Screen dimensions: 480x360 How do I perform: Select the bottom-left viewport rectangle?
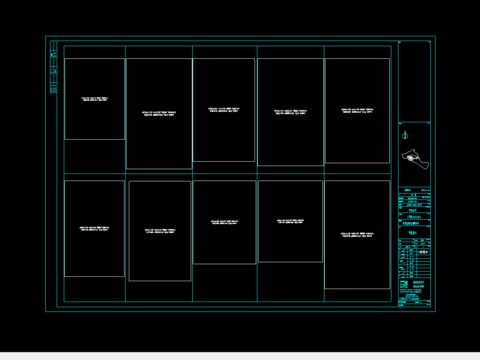point(94,228)
